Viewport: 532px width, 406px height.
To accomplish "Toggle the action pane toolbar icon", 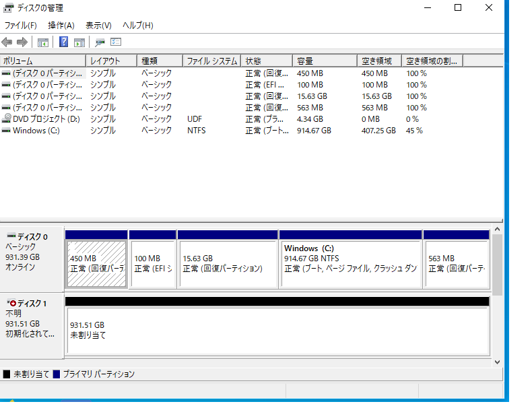I will point(79,42).
